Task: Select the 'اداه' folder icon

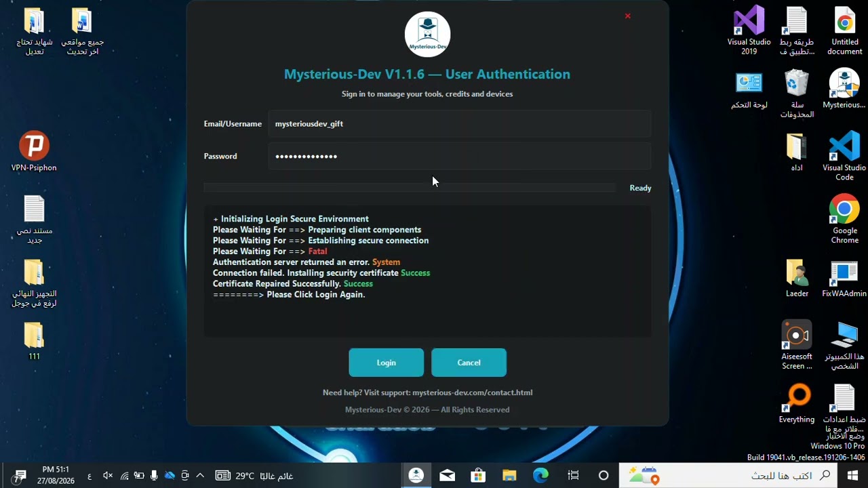Action: pyautogui.click(x=797, y=152)
